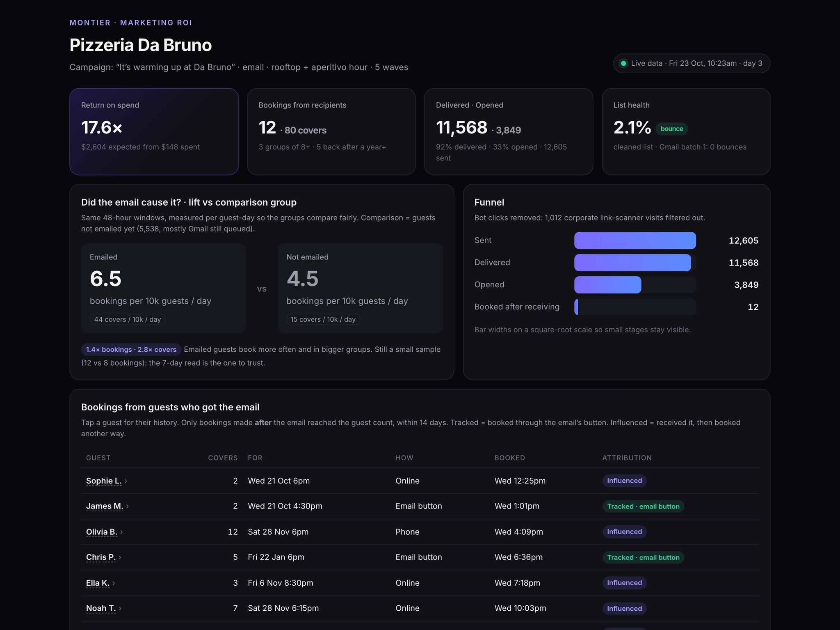
Task: Click the Live data timestamp pill
Action: (x=692, y=63)
